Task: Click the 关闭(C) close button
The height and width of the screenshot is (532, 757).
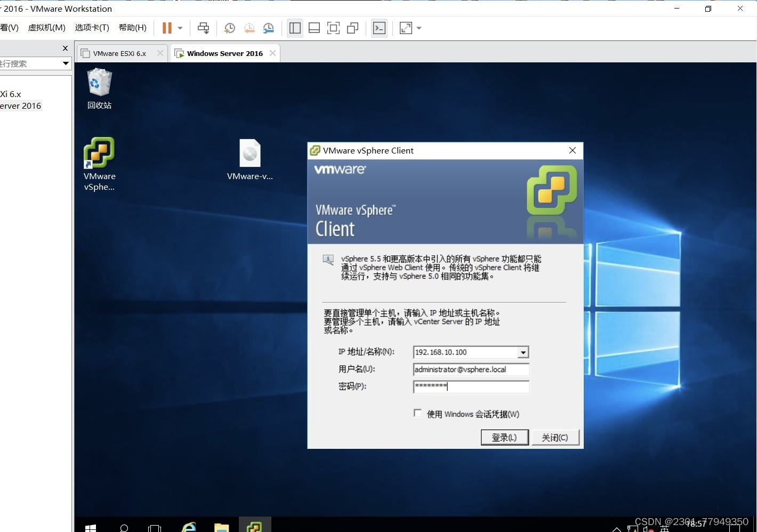Action: click(x=555, y=437)
